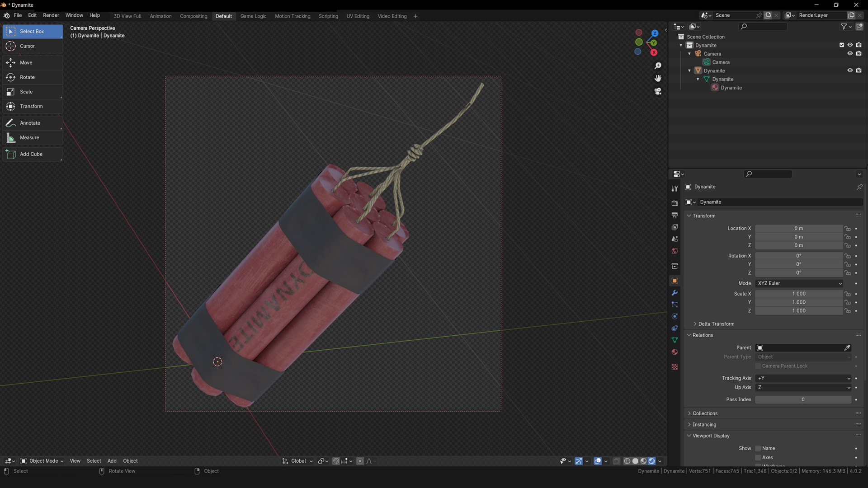Open the Object Data mesh properties tab
The width and height of the screenshot is (868, 488).
[x=675, y=340]
